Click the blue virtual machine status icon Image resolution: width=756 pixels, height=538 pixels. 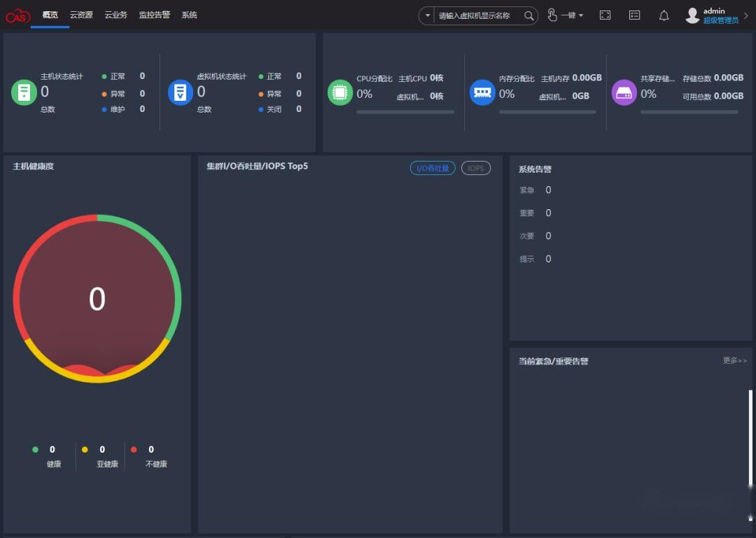pyautogui.click(x=181, y=92)
